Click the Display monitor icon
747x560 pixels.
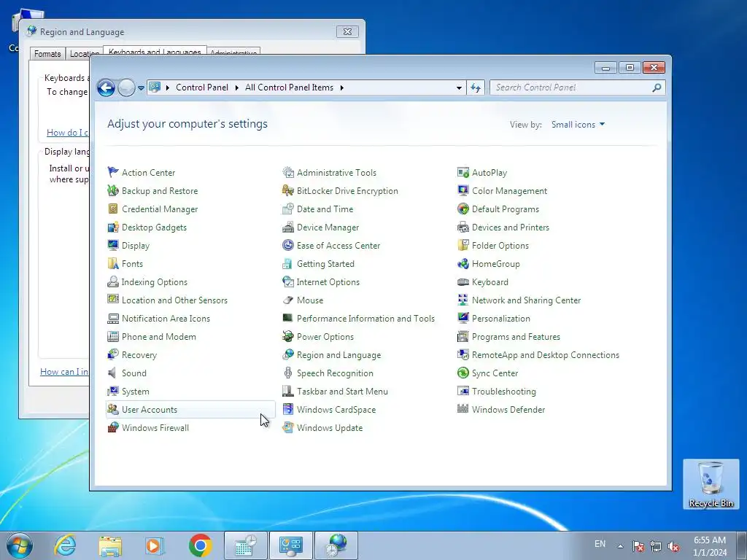(113, 245)
